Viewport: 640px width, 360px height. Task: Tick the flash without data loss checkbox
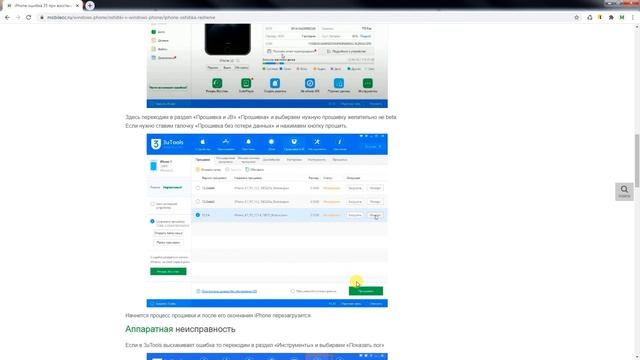(293, 291)
